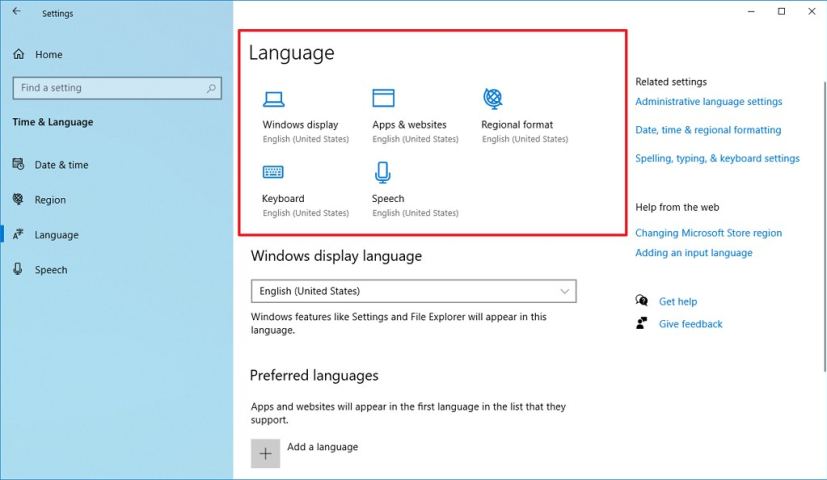The image size is (827, 480).
Task: Open Changing Microsoft Store region link
Action: click(x=708, y=233)
